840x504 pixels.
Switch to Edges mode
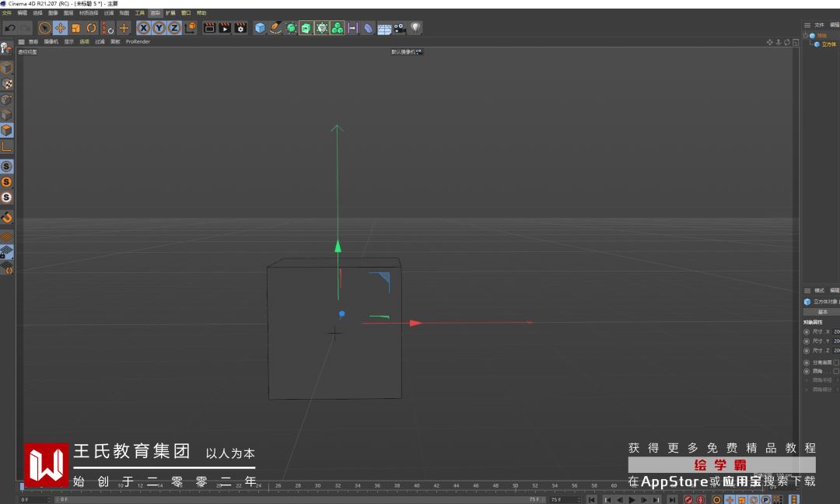[6, 115]
